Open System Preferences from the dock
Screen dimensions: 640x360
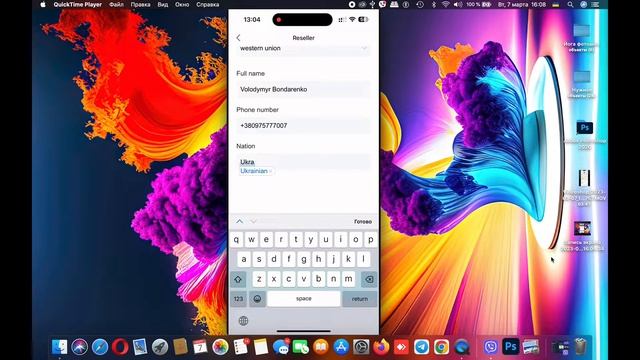(361, 347)
